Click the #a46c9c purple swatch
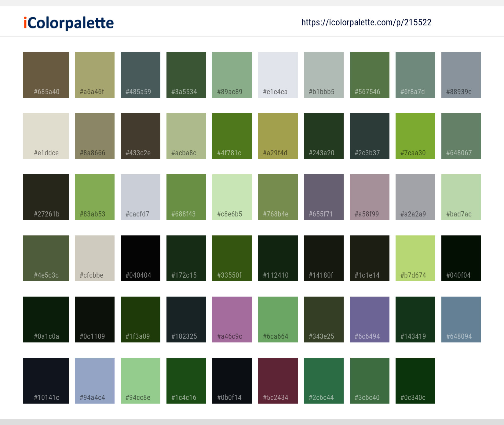Screen dimensions: 504x425 (x=232, y=320)
